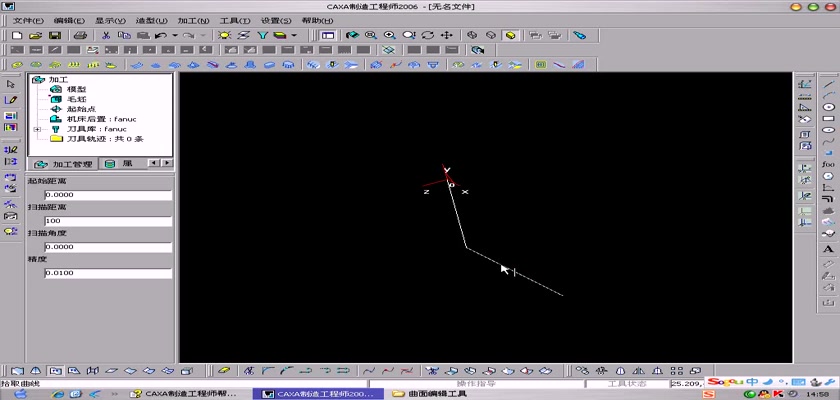Select the 起始点 tree node
This screenshot has height=400, width=840.
click(81, 109)
